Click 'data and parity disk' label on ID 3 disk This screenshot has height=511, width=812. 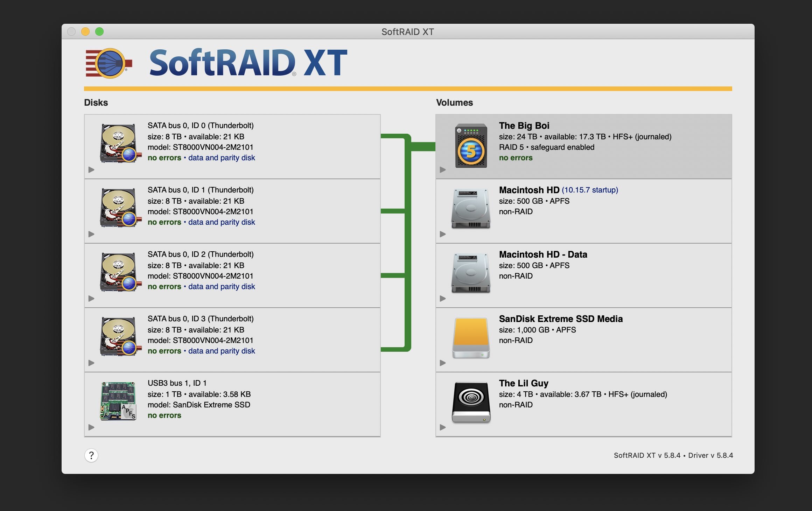(222, 351)
